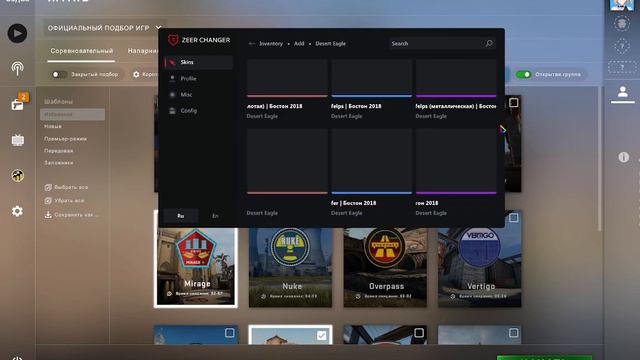Switch language to Ru

(x=181, y=216)
